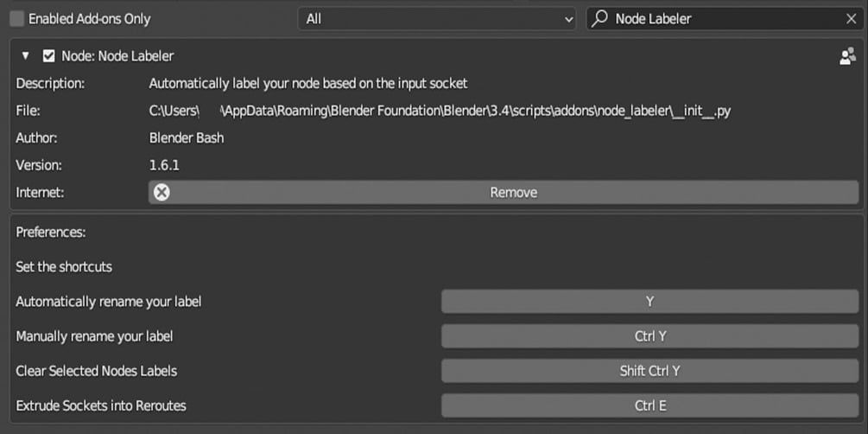Click the Blender Bash author name
This screenshot has width=868, height=434.
click(x=187, y=137)
